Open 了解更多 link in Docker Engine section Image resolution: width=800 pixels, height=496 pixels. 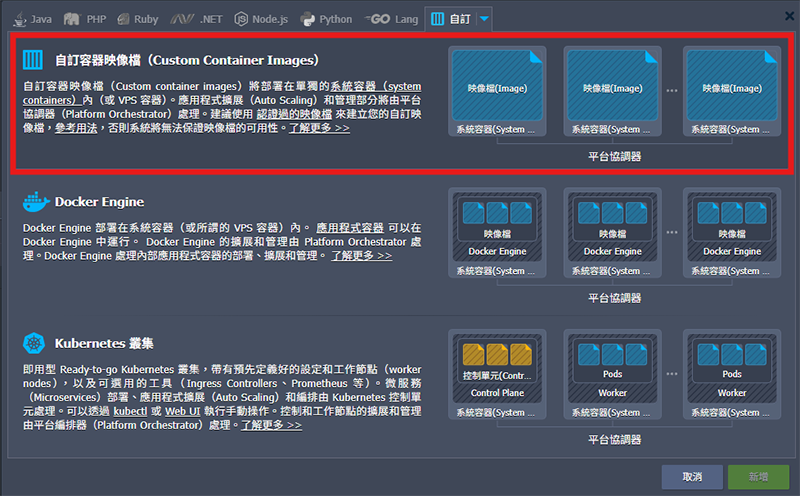click(x=361, y=255)
